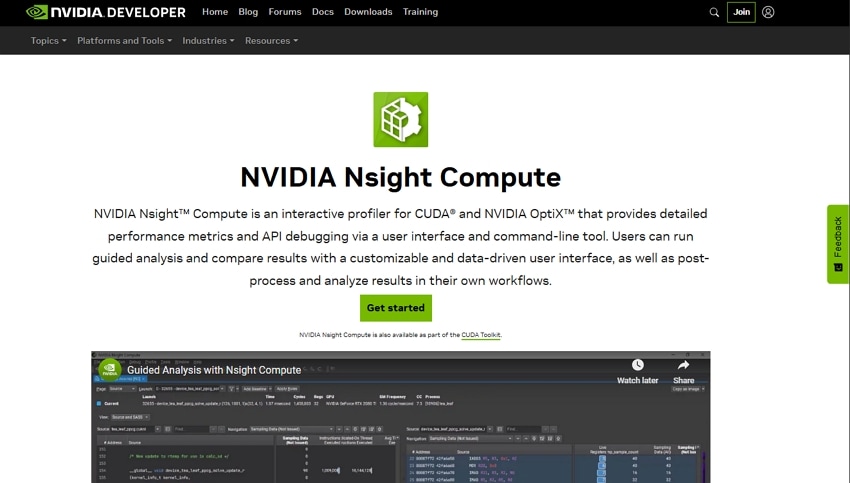Expand the Topics dropdown
Viewport: 850px width, 483px height.
click(48, 41)
